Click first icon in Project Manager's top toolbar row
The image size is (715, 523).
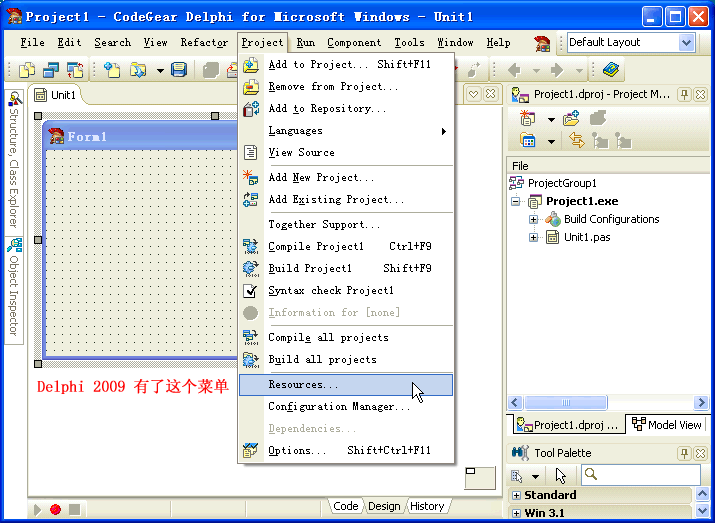point(528,119)
